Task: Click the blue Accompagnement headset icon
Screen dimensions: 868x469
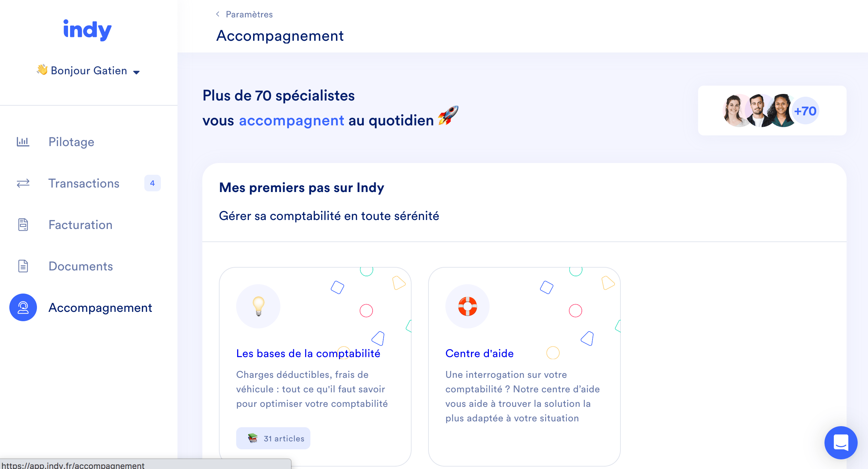Action: 23,307
